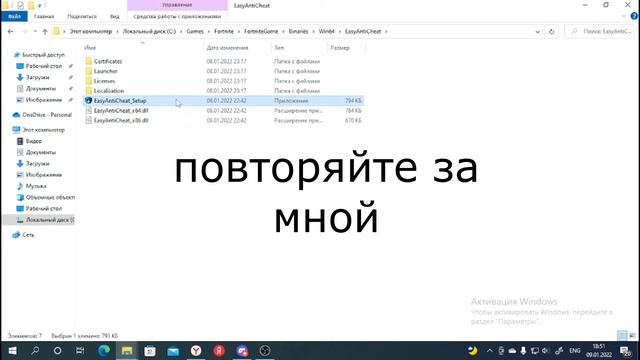Open the Вид ribbon tab
This screenshot has height=360, width=640.
click(x=115, y=16)
